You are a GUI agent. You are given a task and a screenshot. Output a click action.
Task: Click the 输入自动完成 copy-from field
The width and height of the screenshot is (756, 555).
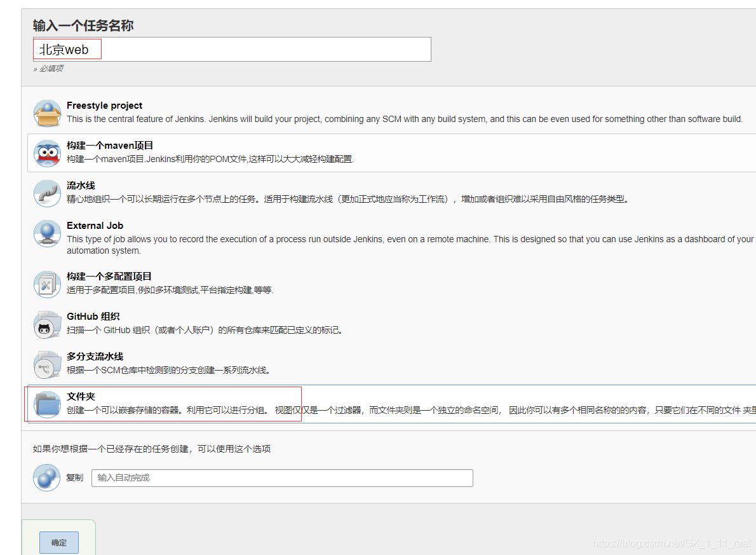click(x=282, y=478)
